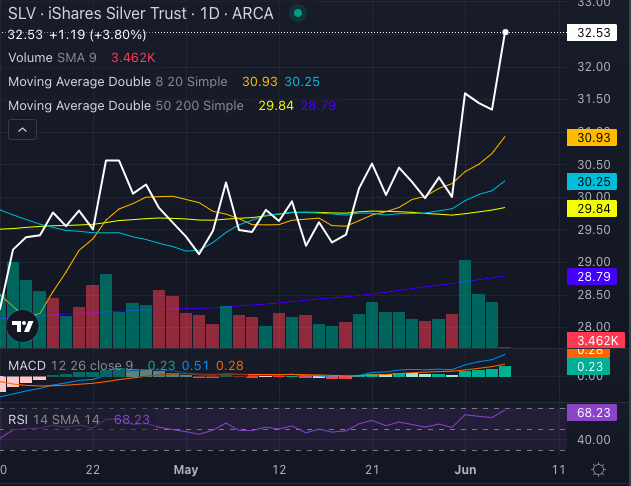The height and width of the screenshot is (486, 631).
Task: Click the RSI 14 SMA 14 legend
Action: pos(54,420)
